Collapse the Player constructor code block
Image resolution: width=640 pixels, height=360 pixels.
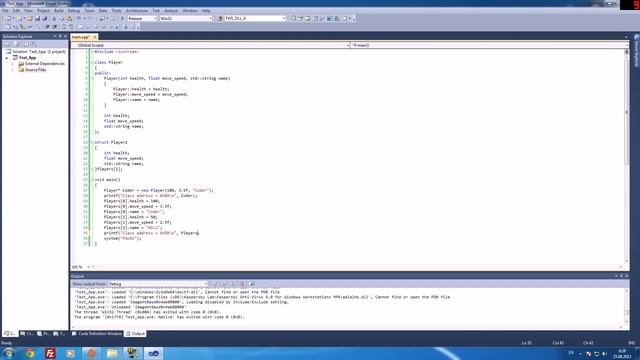(x=93, y=78)
